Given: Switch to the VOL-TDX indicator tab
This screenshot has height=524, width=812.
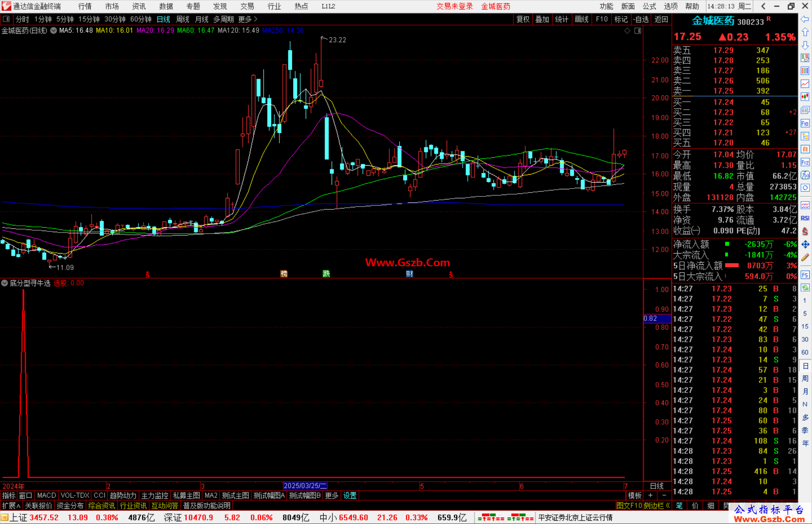Looking at the screenshot, I should click(x=75, y=495).
